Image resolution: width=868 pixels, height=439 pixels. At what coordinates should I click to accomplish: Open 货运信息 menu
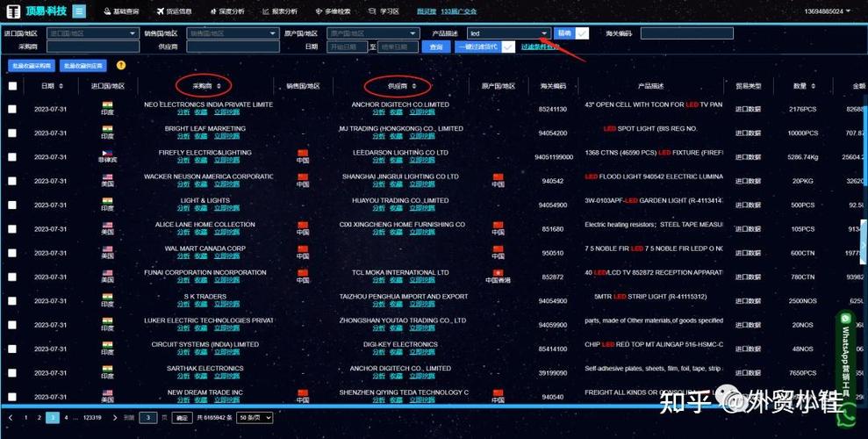point(175,11)
